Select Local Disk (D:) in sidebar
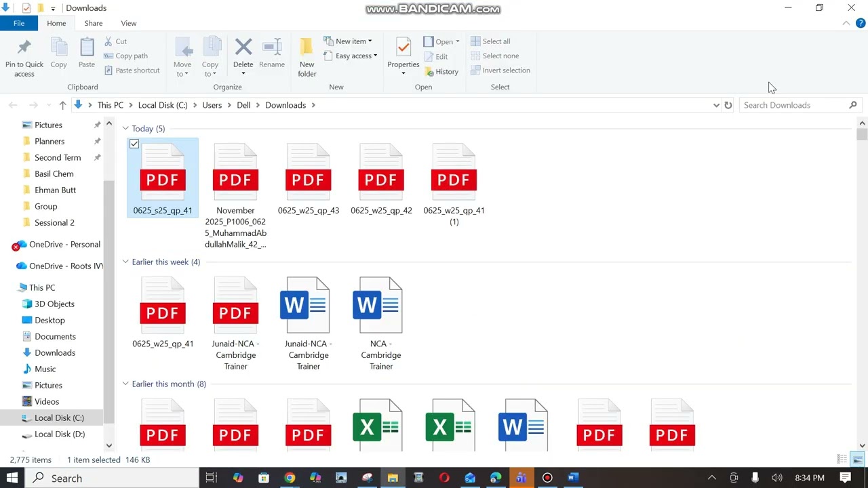 60,434
